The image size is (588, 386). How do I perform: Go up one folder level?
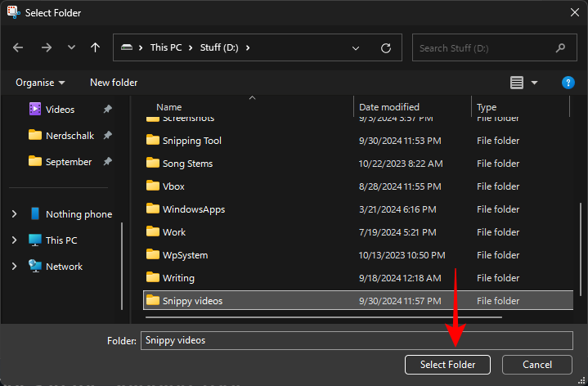[x=96, y=48]
